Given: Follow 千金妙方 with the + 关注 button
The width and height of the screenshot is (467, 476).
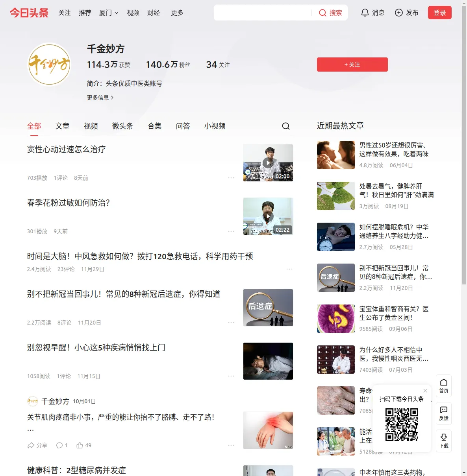Looking at the screenshot, I should pyautogui.click(x=352, y=65).
